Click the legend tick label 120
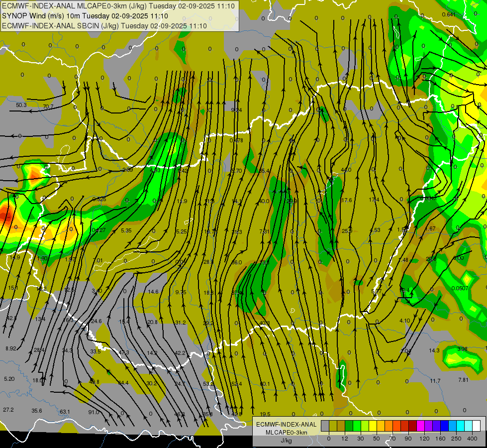 (424, 439)
